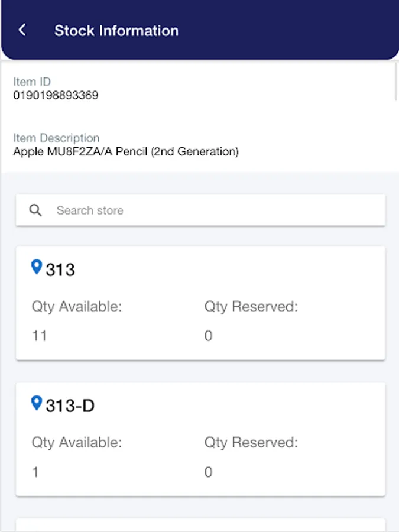Tap the partially visible third store card

(x=200, y=525)
